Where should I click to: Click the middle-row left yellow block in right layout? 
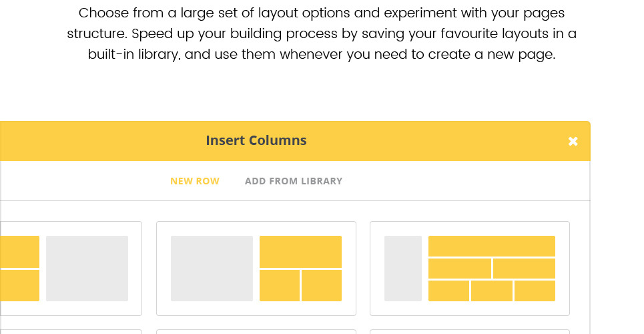click(x=459, y=269)
